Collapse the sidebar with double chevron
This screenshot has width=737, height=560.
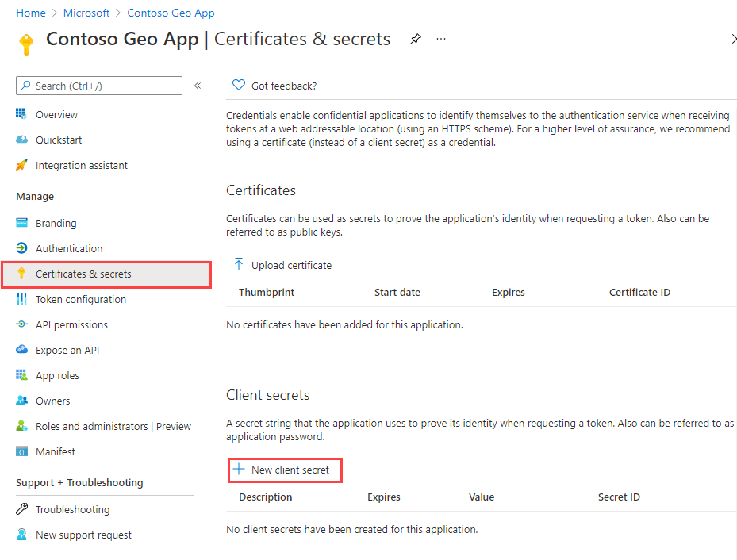(198, 86)
